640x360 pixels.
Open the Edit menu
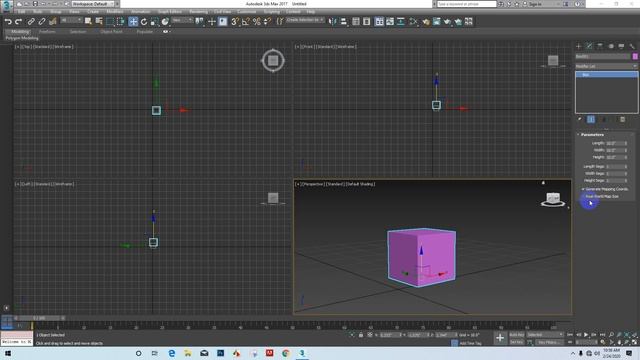click(x=21, y=11)
